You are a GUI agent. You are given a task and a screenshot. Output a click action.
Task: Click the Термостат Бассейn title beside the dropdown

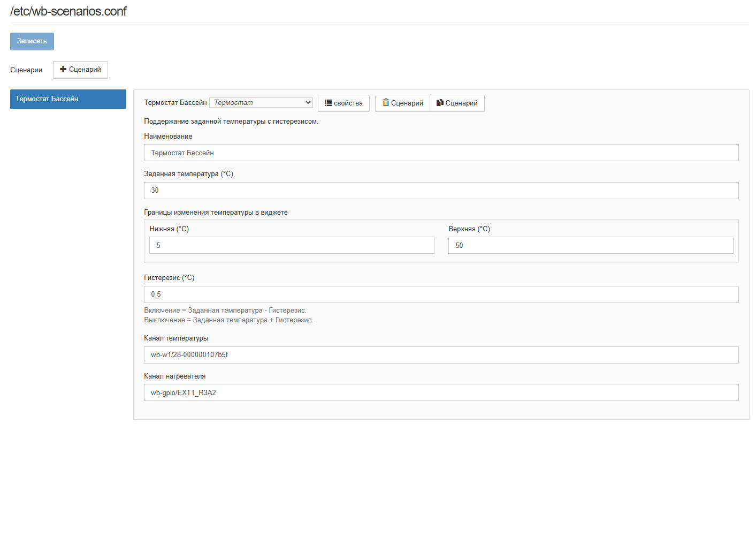pyautogui.click(x=175, y=103)
